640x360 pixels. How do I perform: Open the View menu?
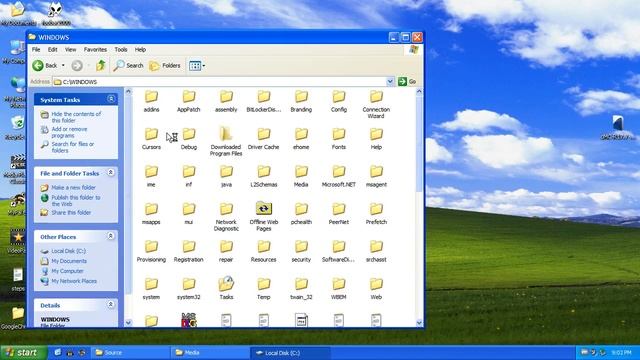point(71,49)
